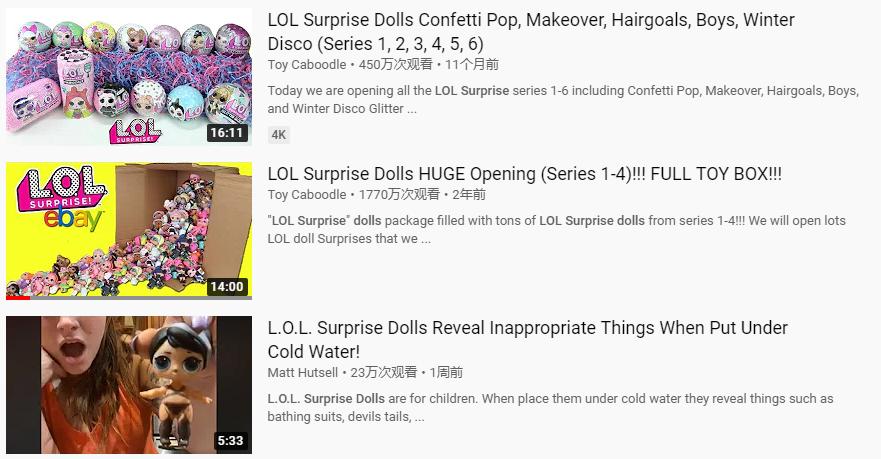Click the 14:00 duration badge
This screenshot has height=459, width=881.
[x=227, y=287]
